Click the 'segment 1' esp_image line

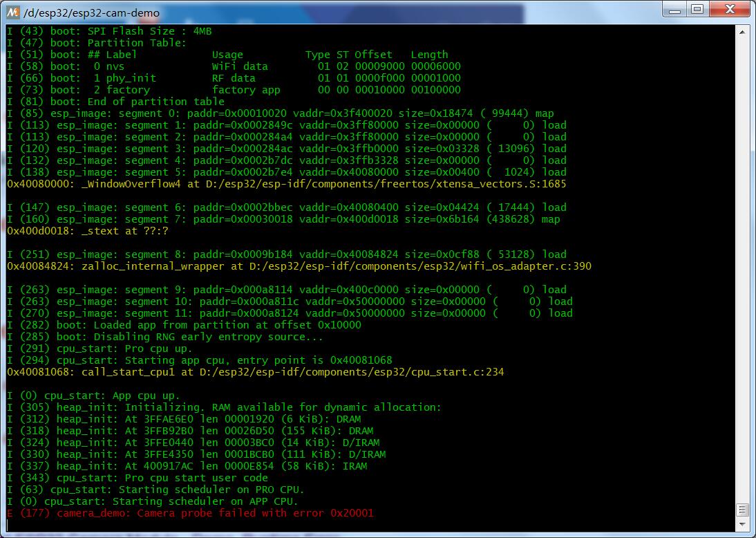point(286,125)
